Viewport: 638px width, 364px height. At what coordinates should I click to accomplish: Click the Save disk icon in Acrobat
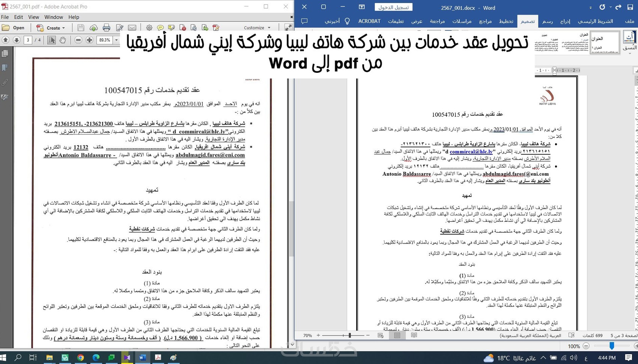click(81, 28)
